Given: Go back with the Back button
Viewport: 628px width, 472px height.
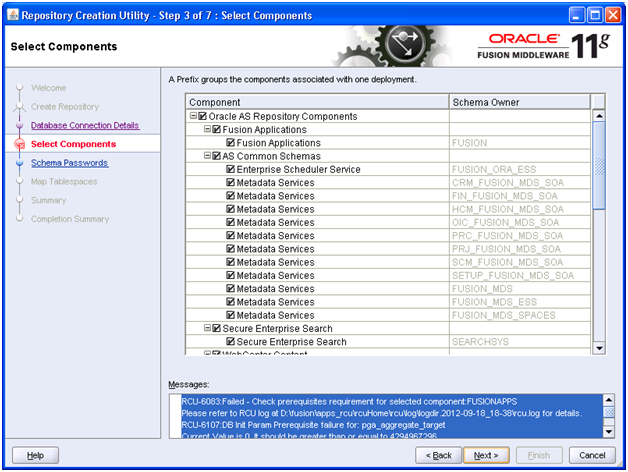Looking at the screenshot, I should [x=438, y=455].
